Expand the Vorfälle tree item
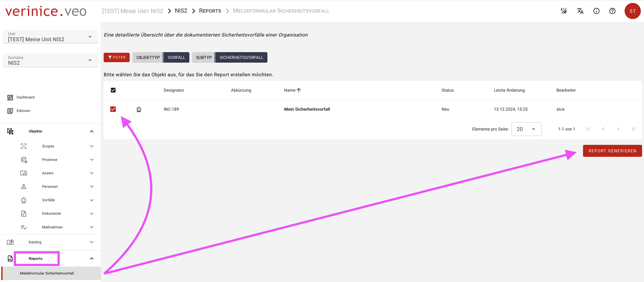Viewport: 644px width, 282px height. click(91, 200)
